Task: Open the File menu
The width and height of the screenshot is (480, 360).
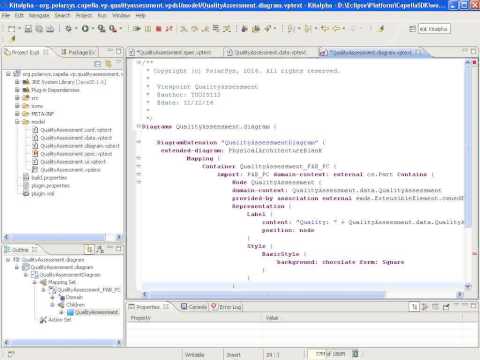Action: [x=6, y=15]
